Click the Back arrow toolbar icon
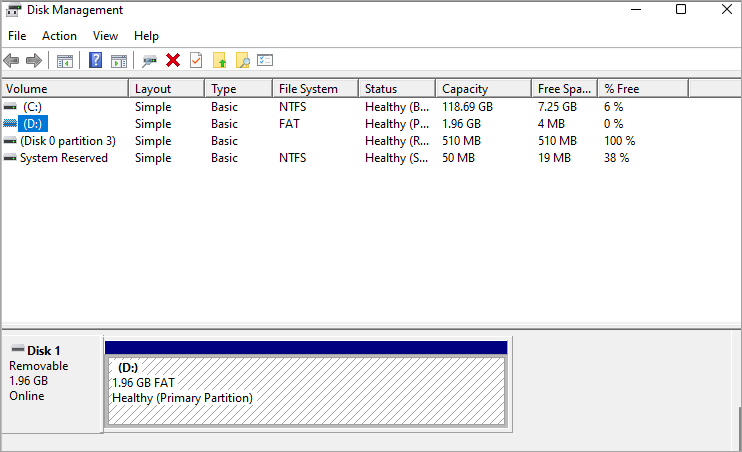 click(11, 61)
